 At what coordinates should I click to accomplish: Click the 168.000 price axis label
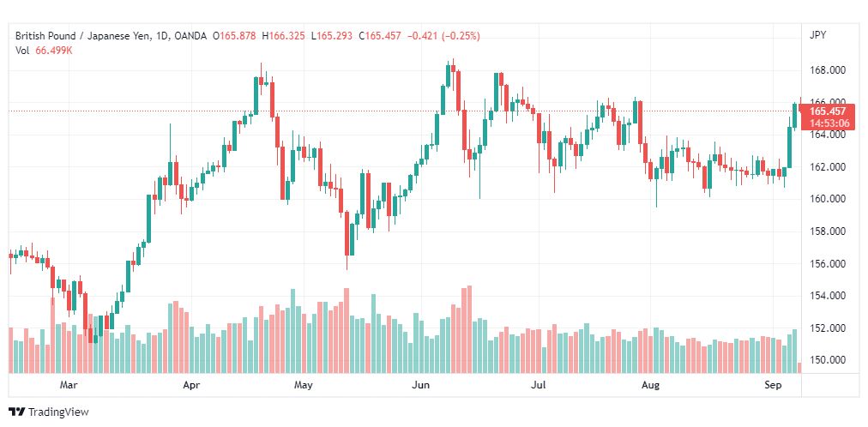823,70
